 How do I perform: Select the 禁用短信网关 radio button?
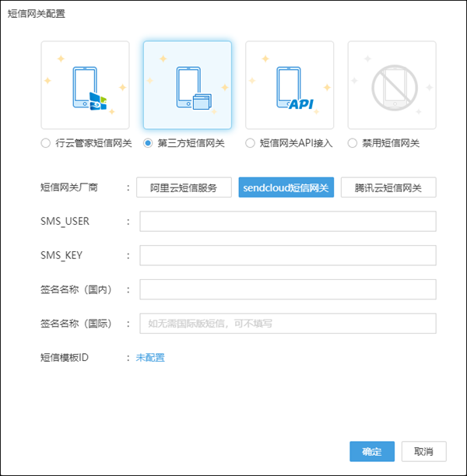(x=353, y=143)
